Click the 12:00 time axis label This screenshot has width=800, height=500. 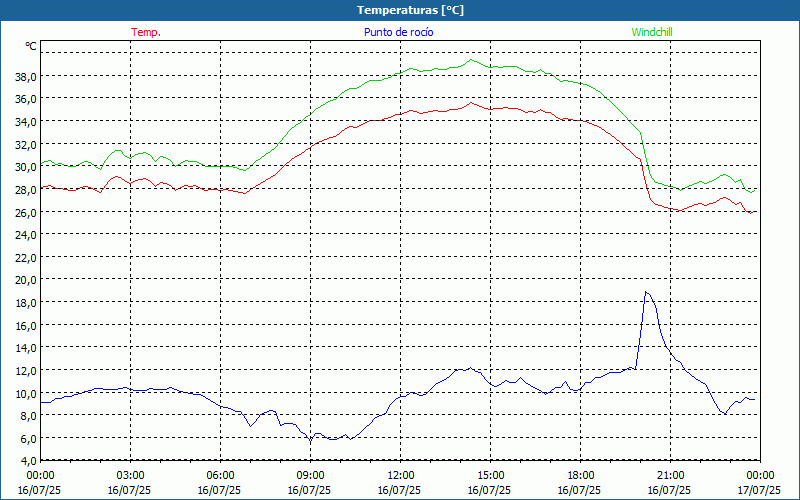point(400,475)
